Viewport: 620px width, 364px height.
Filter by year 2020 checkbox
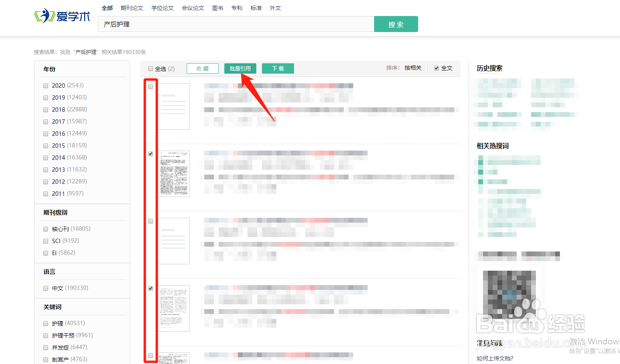(46, 86)
